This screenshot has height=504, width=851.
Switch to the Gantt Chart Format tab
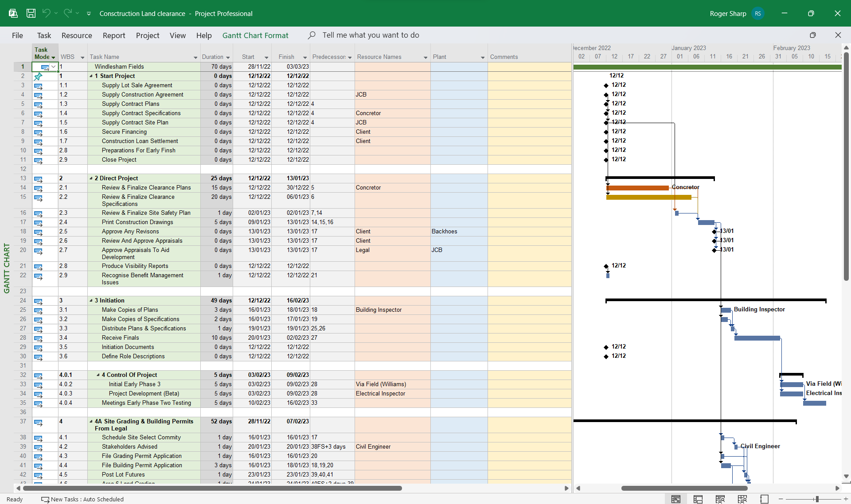tap(255, 35)
